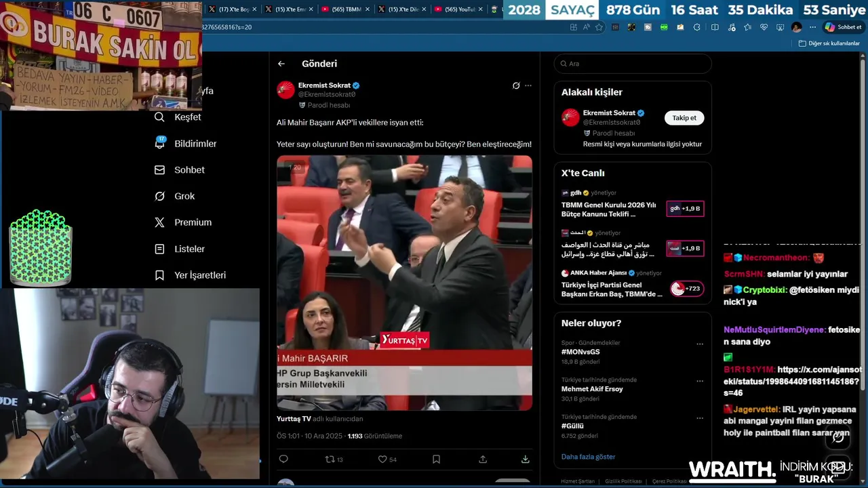Click read aloud icon in address bar
The image size is (868, 488).
pyautogui.click(x=587, y=27)
